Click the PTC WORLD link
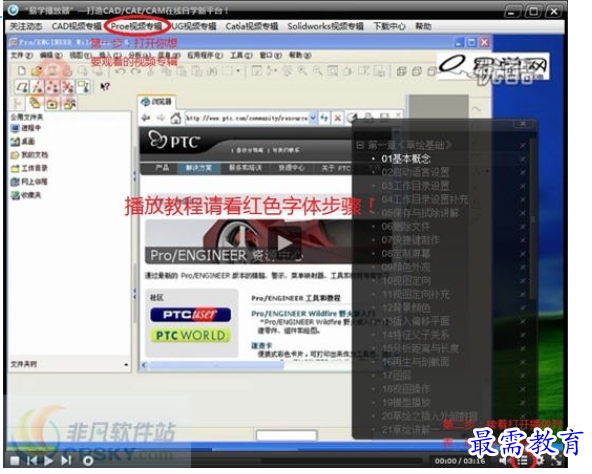 coord(190,335)
